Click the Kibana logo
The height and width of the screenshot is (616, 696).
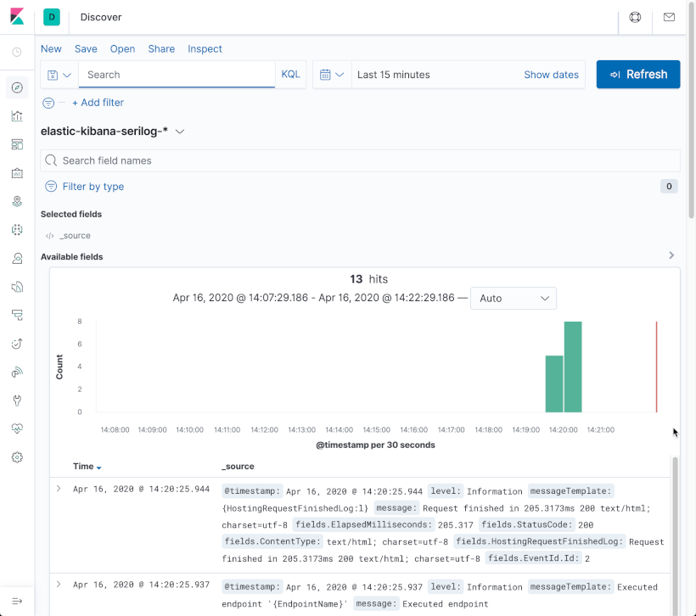(x=17, y=17)
